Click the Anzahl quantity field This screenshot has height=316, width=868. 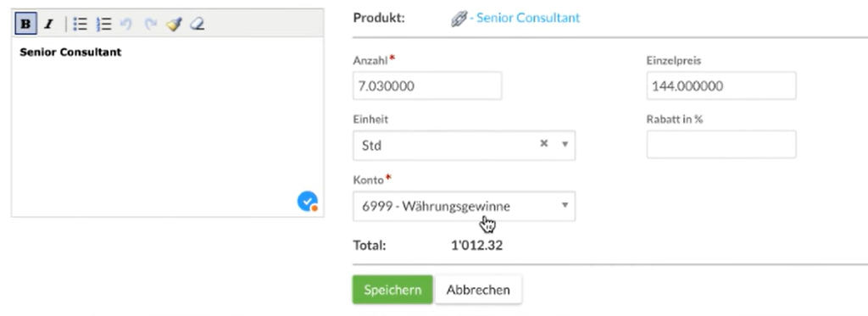[x=427, y=86]
